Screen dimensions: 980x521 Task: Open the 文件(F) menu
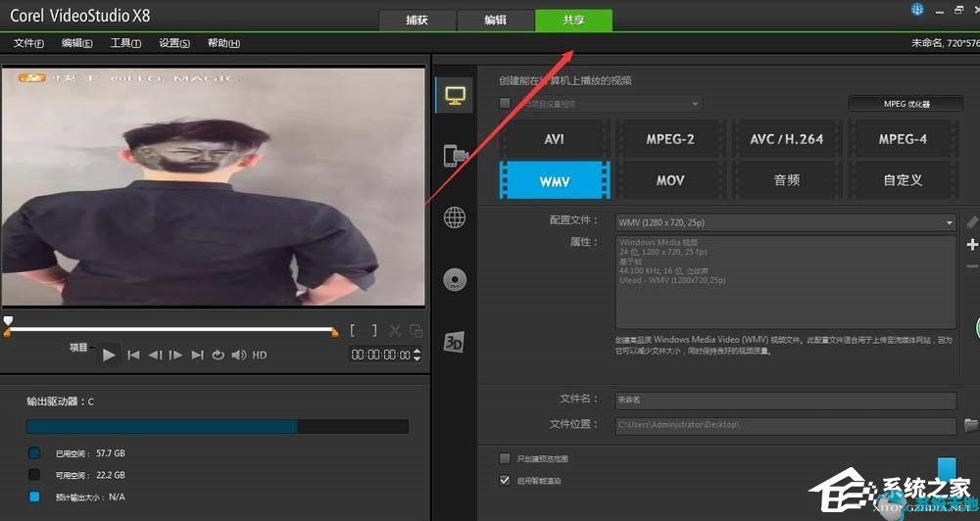click(x=28, y=43)
